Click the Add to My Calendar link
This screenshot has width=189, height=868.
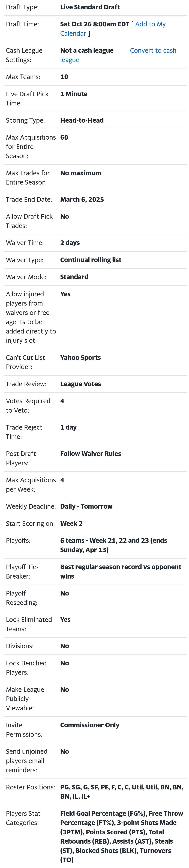[x=150, y=24]
